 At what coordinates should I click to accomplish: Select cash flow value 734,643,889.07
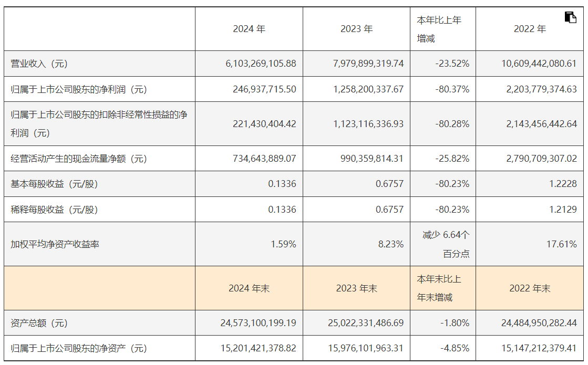264,159
